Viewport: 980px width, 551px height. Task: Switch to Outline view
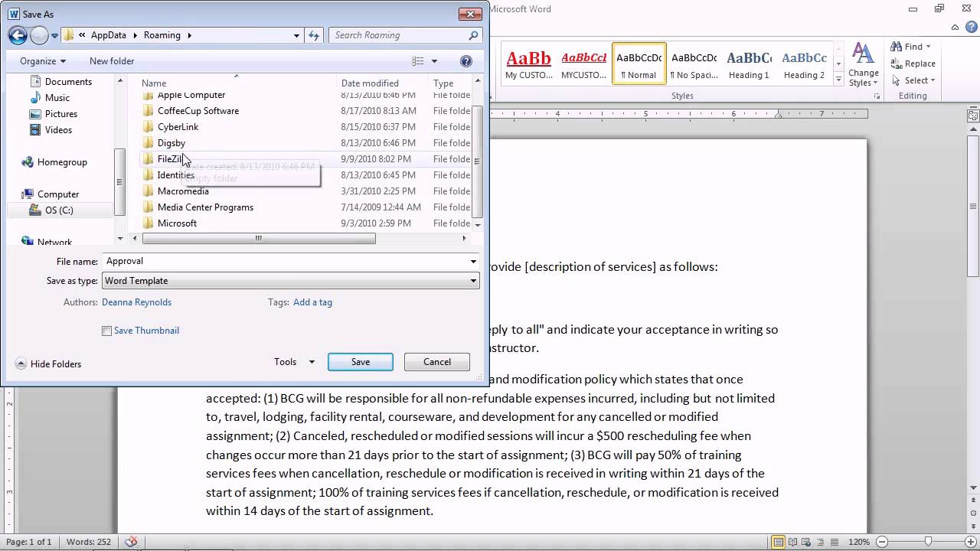coord(821,542)
